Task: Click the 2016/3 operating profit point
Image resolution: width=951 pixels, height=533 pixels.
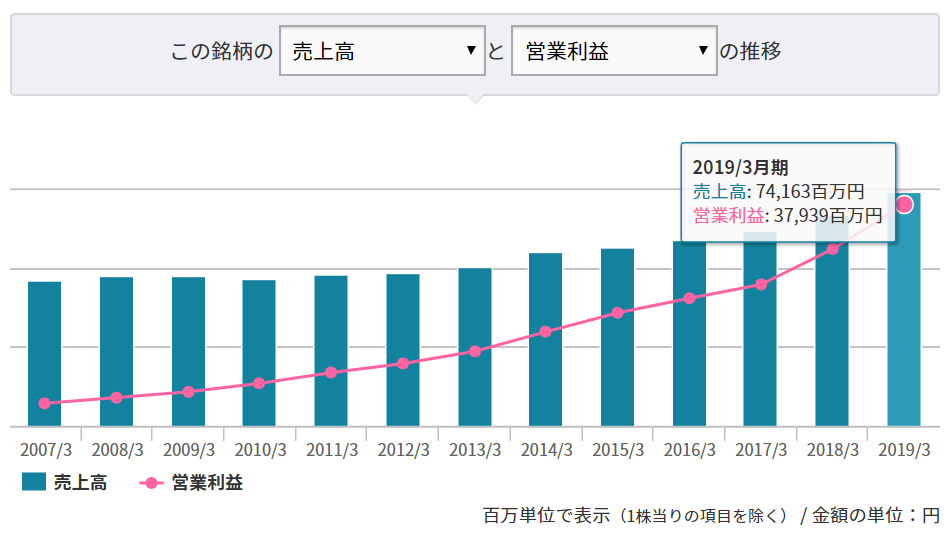Action: [x=689, y=298]
